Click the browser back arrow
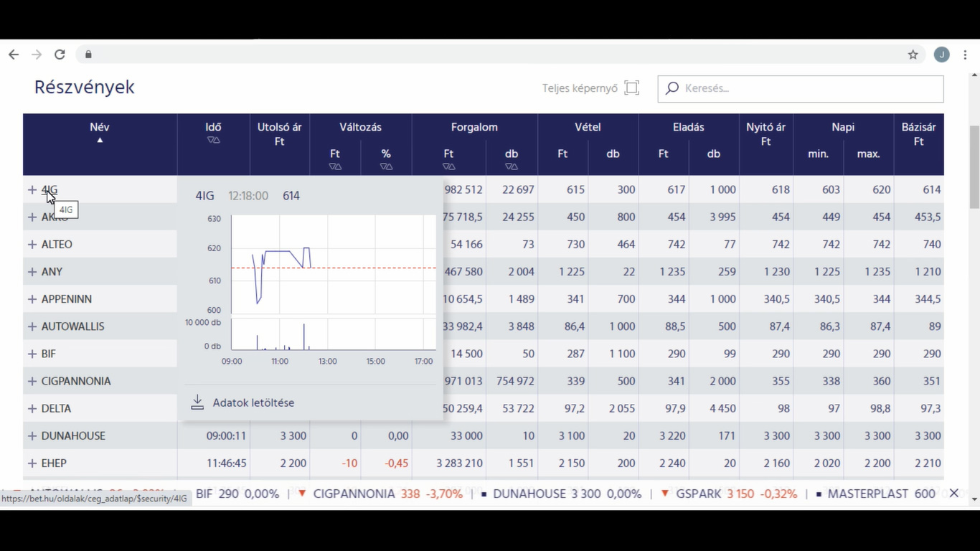Viewport: 980px width, 551px height. (x=14, y=55)
